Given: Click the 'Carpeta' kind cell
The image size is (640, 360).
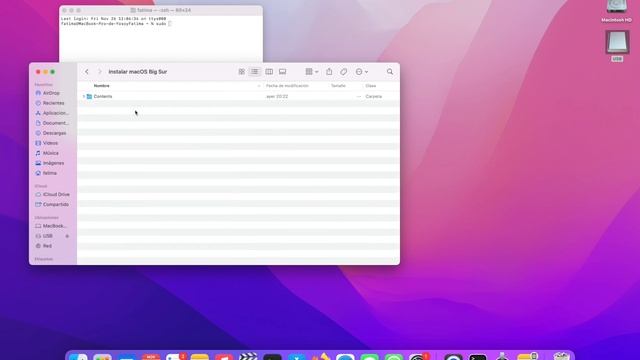Looking at the screenshot, I should tap(374, 97).
